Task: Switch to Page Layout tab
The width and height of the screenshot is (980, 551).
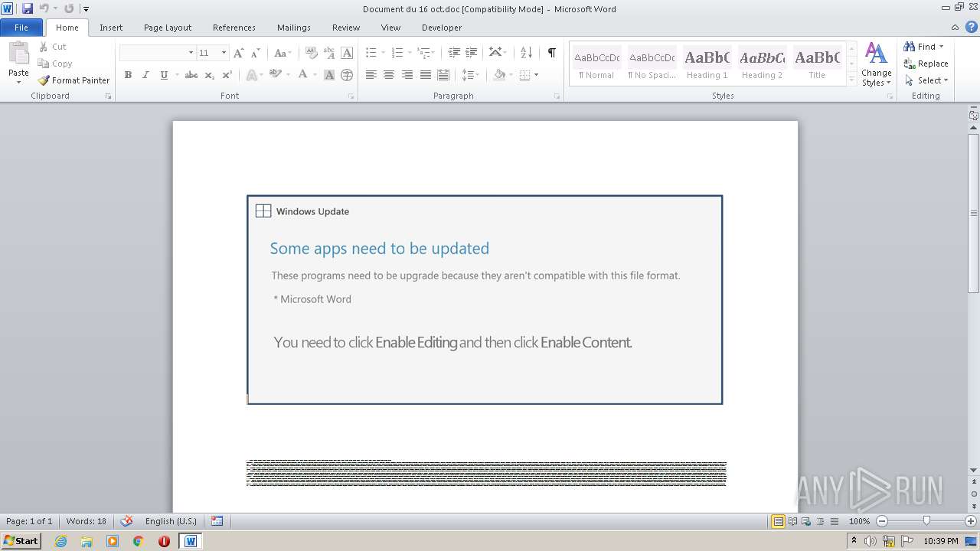Action: click(168, 28)
